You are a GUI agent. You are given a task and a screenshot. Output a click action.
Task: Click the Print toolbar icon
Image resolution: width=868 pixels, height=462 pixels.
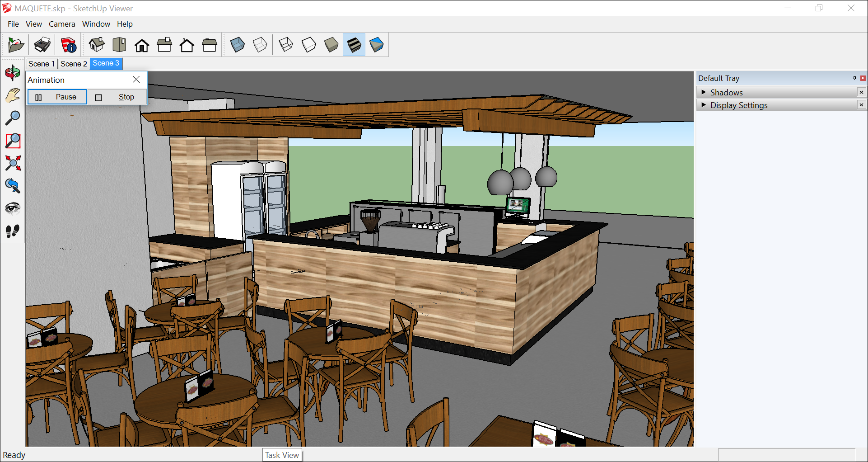pos(42,45)
